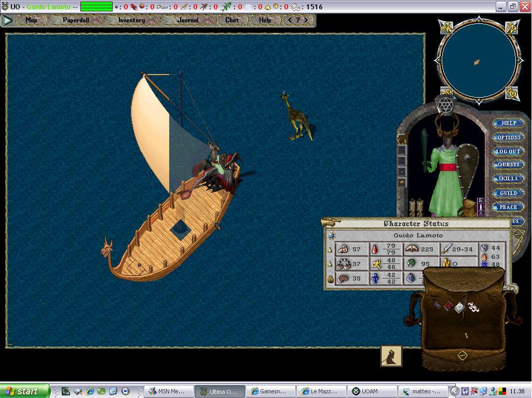Select the small key in the backpack
The image size is (532, 398).
tap(467, 336)
